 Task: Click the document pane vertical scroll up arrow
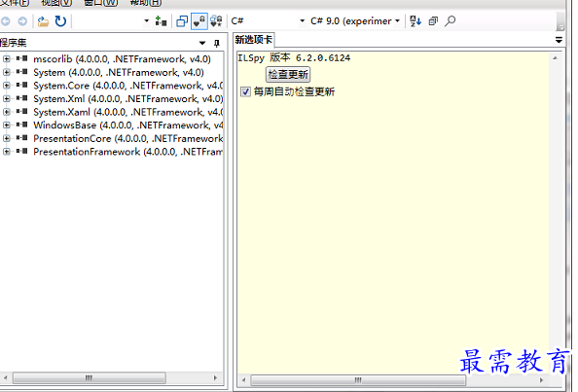coord(555,57)
